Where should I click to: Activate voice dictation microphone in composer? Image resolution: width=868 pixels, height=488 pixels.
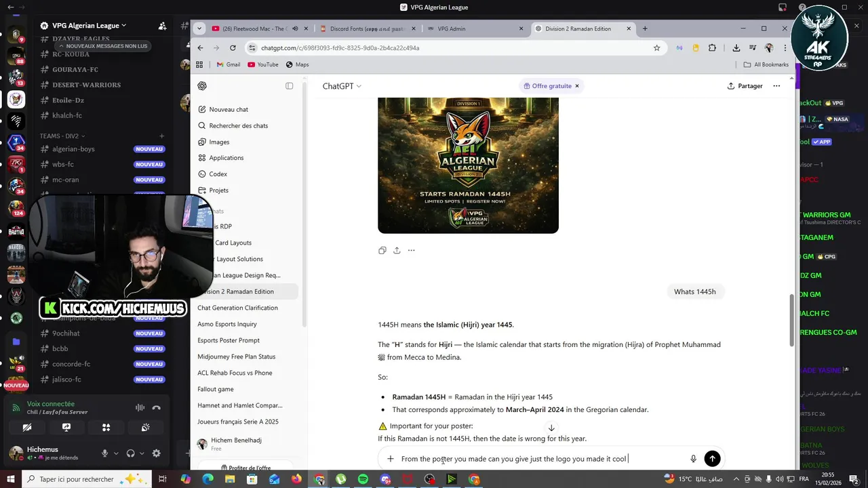(693, 459)
